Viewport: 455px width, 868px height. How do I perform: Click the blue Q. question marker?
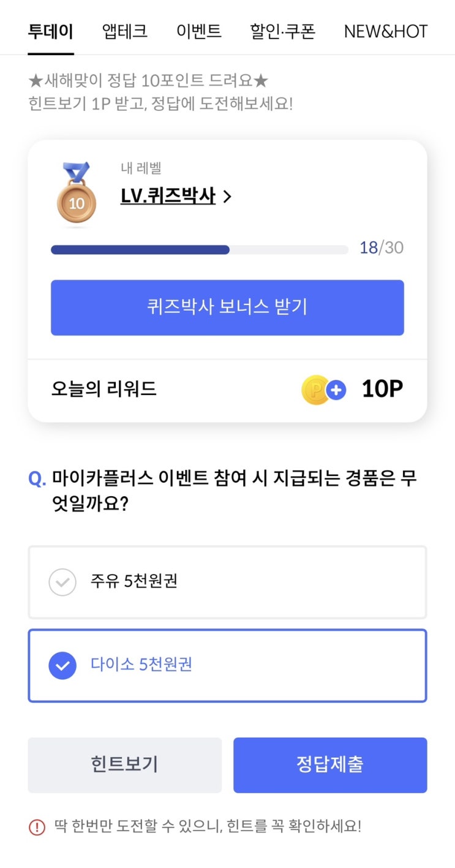coord(37,479)
